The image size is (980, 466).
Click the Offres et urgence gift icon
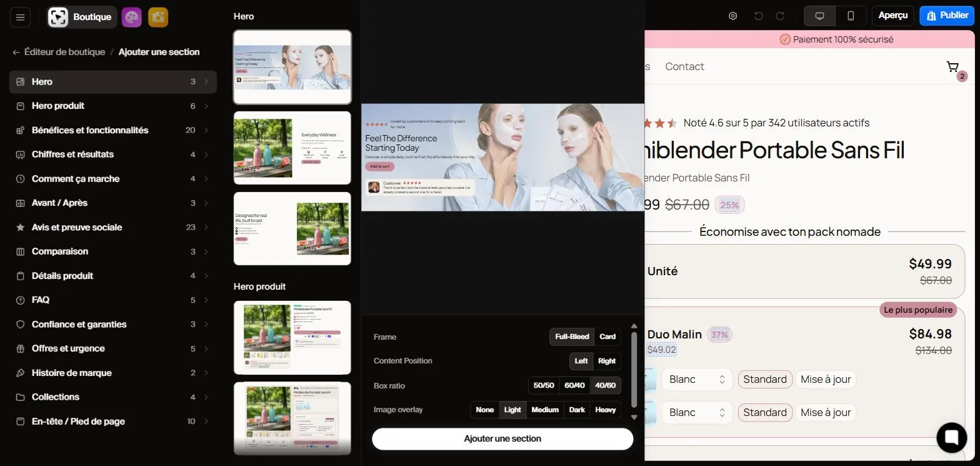(20, 349)
